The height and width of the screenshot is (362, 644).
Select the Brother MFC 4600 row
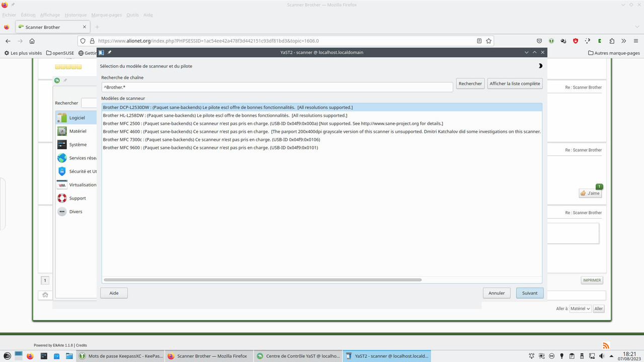tap(322, 132)
